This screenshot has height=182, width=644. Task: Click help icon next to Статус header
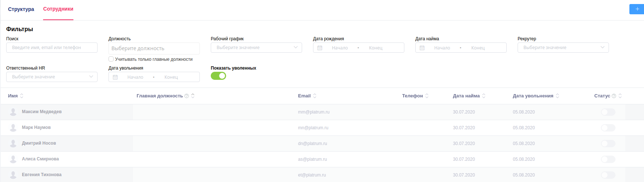(614, 96)
